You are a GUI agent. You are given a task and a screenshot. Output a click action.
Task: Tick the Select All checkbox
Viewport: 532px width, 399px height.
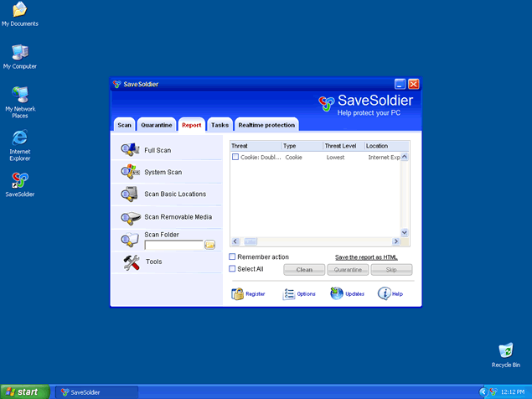tap(233, 269)
